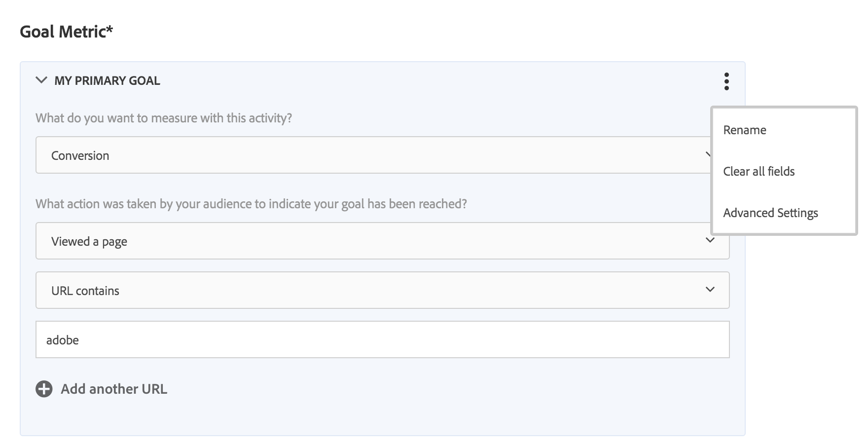This screenshot has height=448, width=868.
Task: Click the MY PRIMARY GOAL title
Action: (107, 81)
